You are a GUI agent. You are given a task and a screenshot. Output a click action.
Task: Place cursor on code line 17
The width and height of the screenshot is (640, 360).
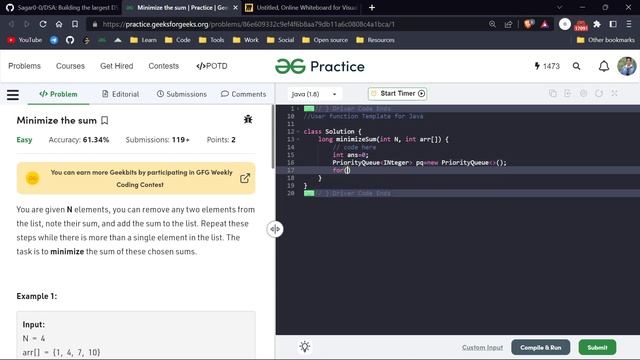pyautogui.click(x=457, y=170)
